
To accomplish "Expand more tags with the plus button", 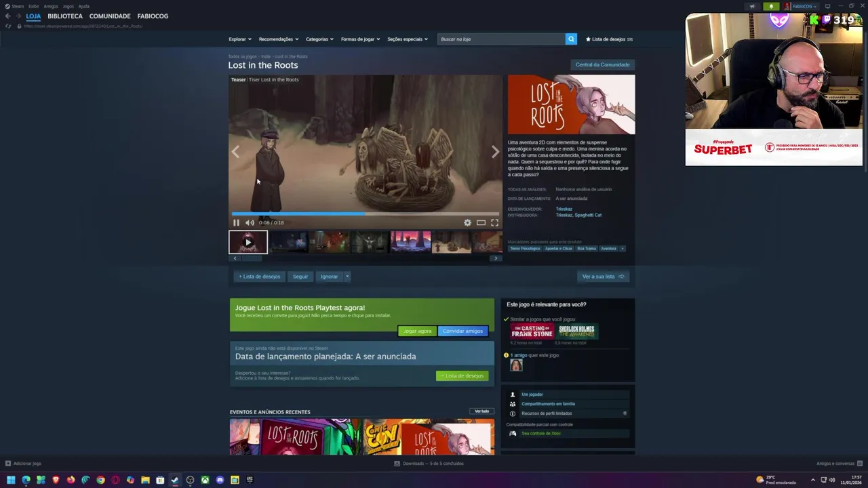I will tap(623, 249).
